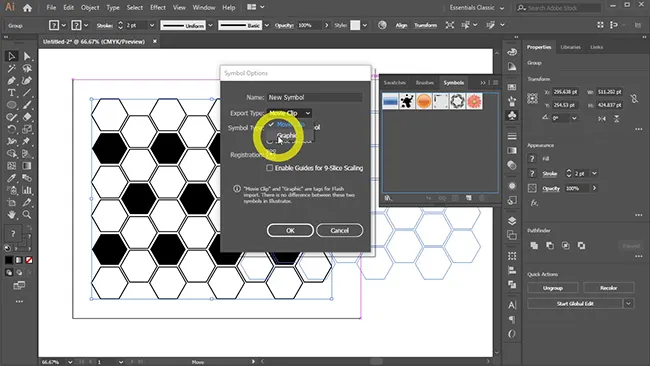Click the Unite icon in Pathfinder
Viewport: 650px width, 366px height.
[534, 246]
